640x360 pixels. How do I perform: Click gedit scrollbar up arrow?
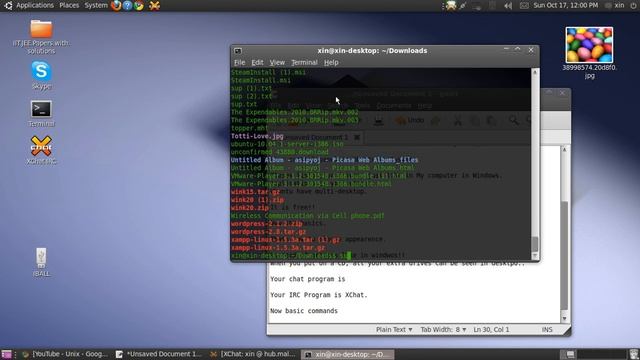tap(564, 150)
